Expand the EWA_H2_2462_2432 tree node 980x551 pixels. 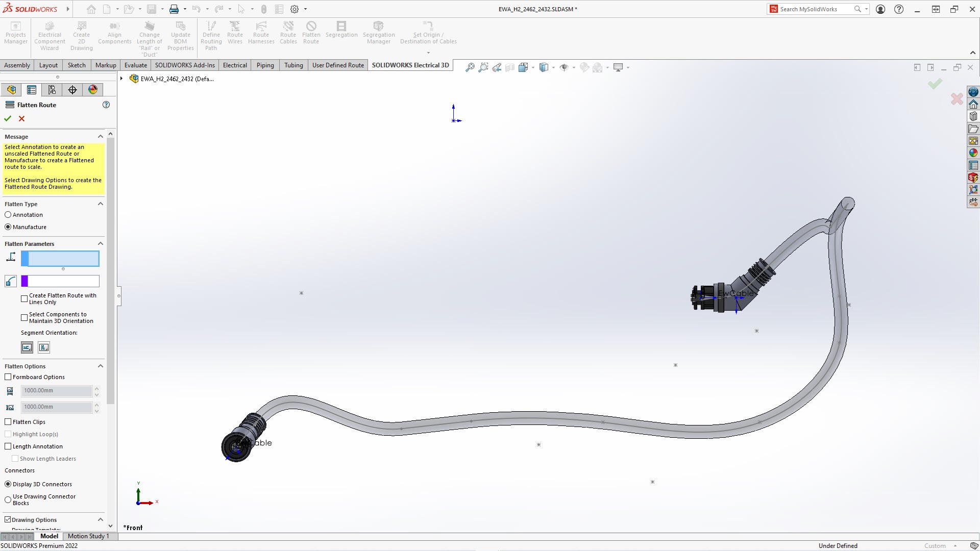(121, 79)
